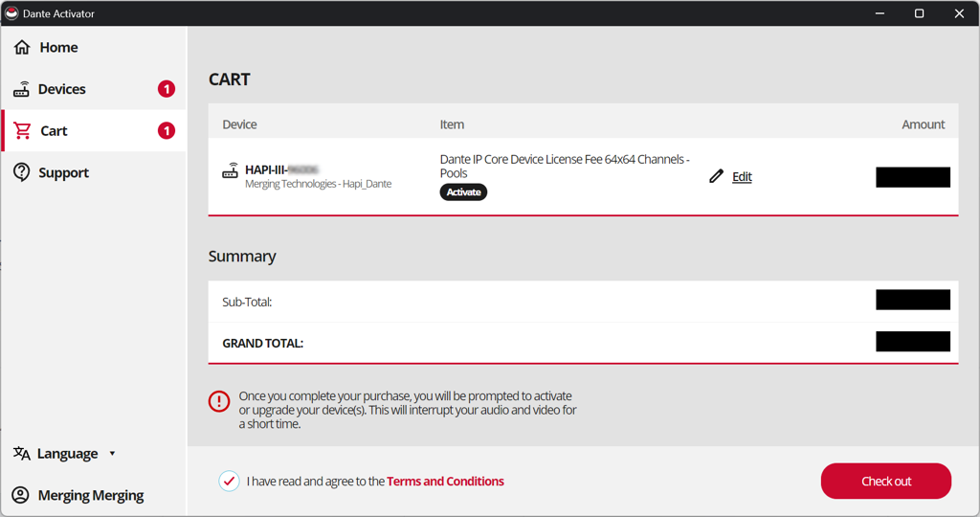Open the Devices section
The width and height of the screenshot is (980, 517).
pos(62,89)
